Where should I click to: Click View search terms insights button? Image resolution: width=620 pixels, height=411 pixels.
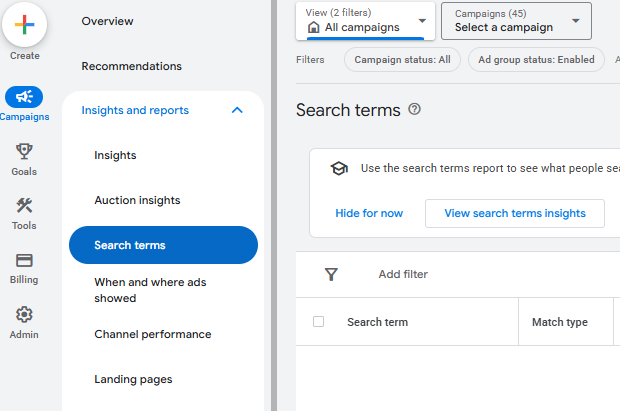[515, 213]
